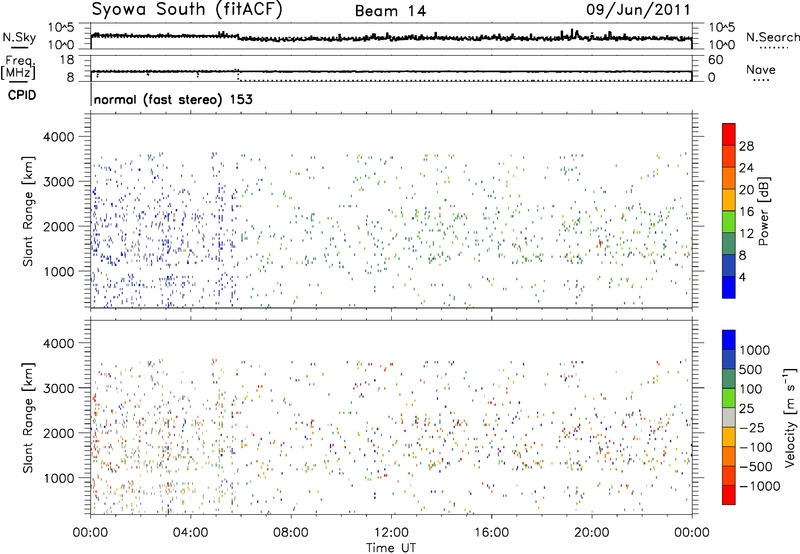Click the '16:00' time axis label
This screenshot has width=800, height=554.
(491, 533)
